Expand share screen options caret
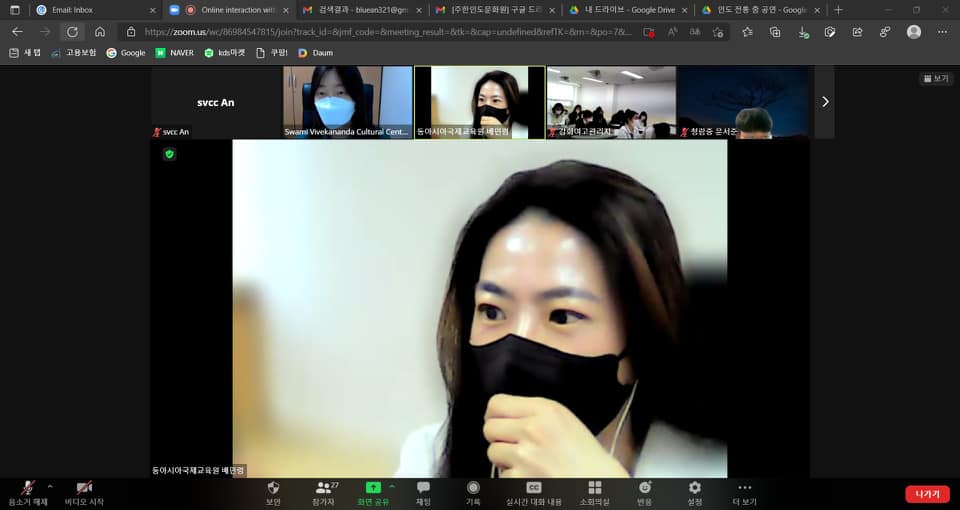The height and width of the screenshot is (510, 960). tap(392, 487)
